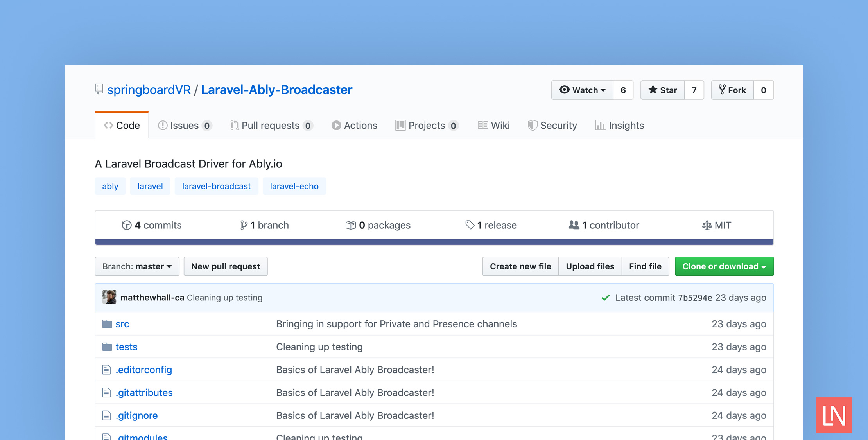Expand the Clone or download dropdown
868x440 pixels.
pos(724,266)
